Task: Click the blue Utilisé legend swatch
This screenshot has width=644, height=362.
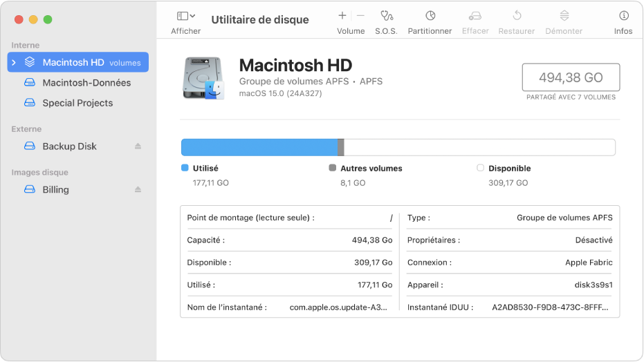Action: [185, 168]
